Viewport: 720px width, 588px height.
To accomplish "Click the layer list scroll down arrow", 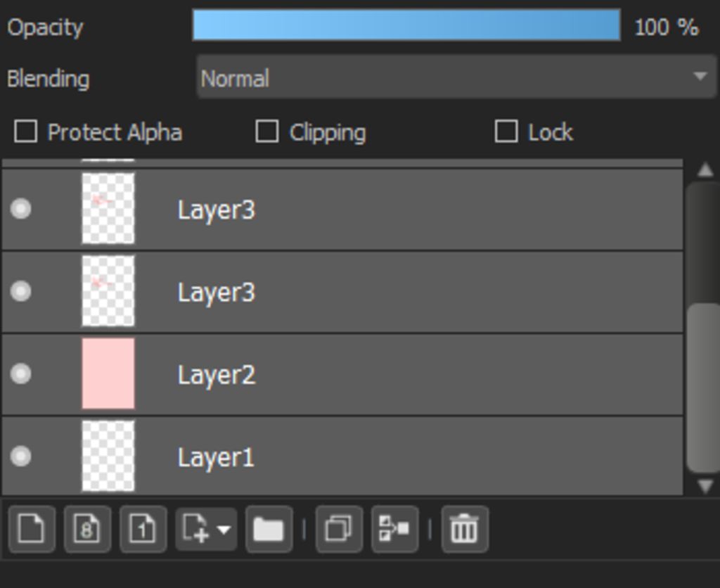I will [705, 485].
